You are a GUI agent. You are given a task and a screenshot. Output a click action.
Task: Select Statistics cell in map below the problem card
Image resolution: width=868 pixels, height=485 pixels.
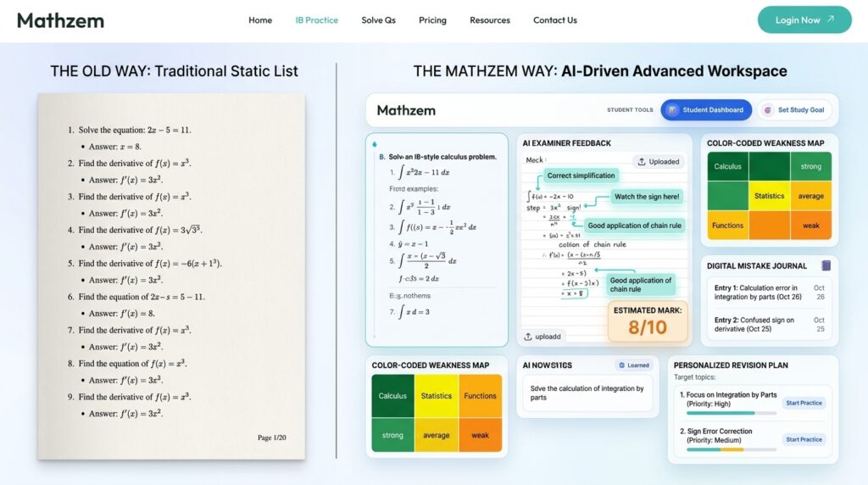[437, 396]
